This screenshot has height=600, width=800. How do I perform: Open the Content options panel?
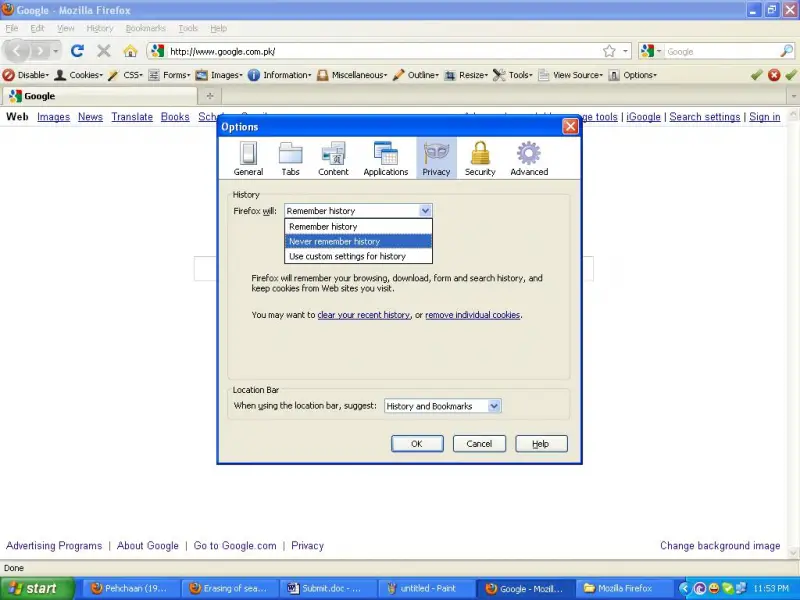[333, 159]
